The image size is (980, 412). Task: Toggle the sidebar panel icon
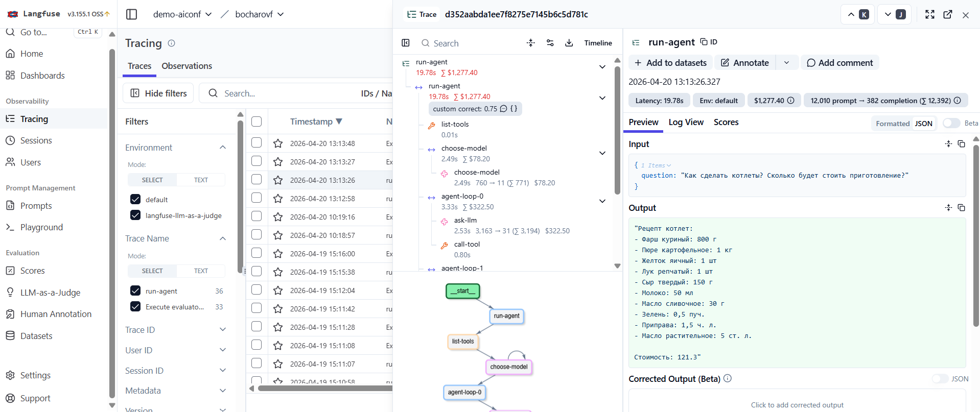131,14
